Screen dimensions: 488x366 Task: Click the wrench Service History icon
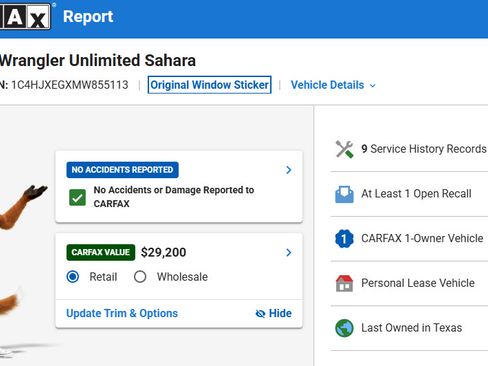pyautogui.click(x=344, y=149)
